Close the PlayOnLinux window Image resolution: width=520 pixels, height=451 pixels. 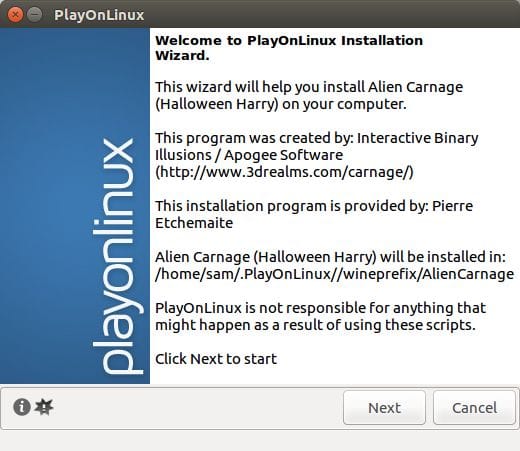tap(15, 15)
